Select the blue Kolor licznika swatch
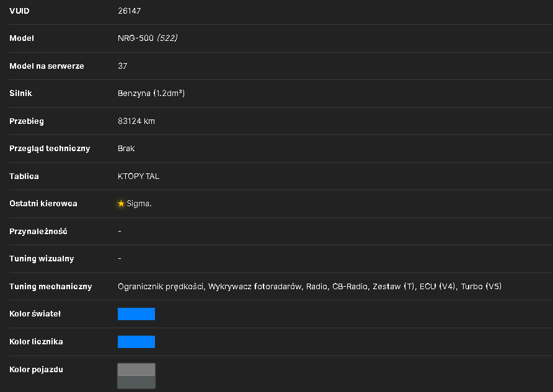This screenshot has width=553, height=392. click(x=136, y=342)
